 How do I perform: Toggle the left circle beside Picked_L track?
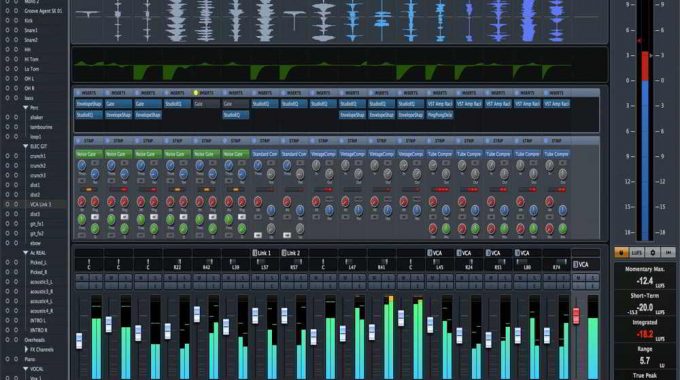(x=7, y=262)
